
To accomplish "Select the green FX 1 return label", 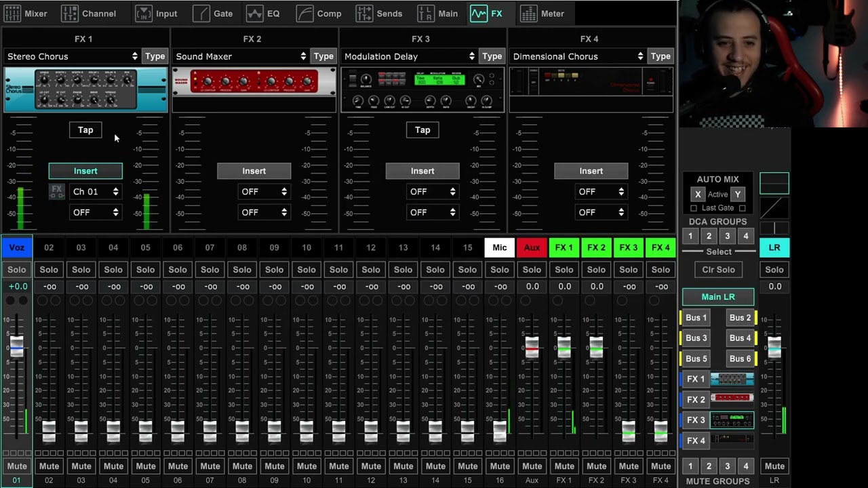I will 564,247.
